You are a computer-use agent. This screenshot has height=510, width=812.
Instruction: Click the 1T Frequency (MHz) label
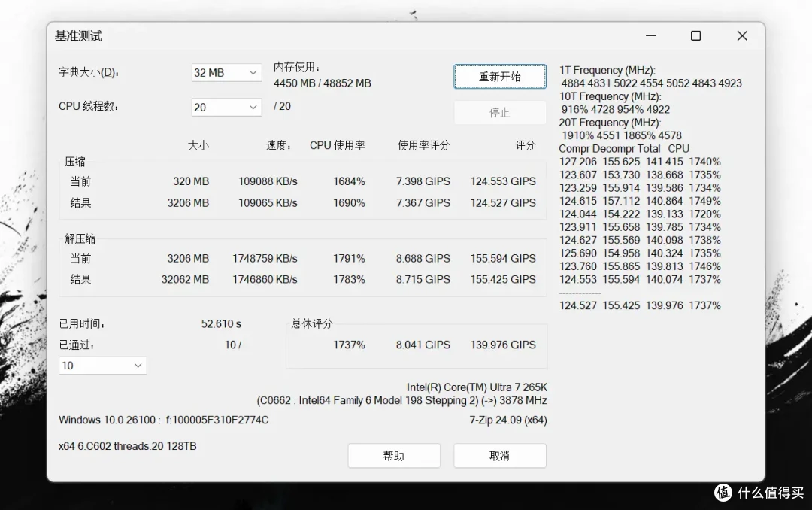(607, 71)
